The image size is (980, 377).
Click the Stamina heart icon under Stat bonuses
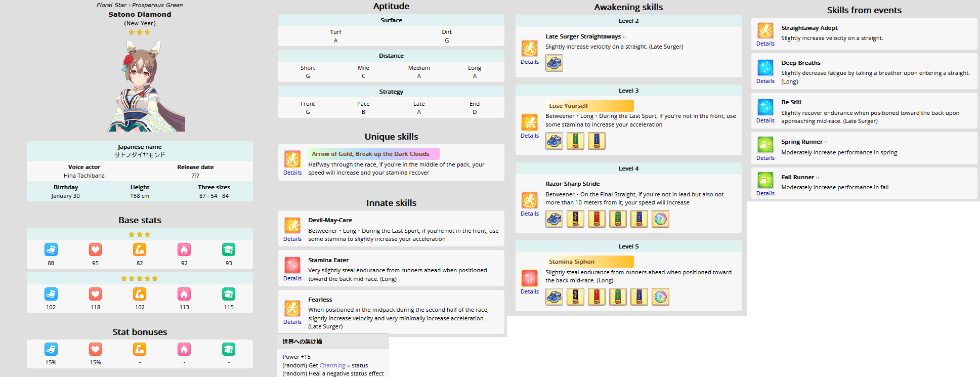click(96, 349)
